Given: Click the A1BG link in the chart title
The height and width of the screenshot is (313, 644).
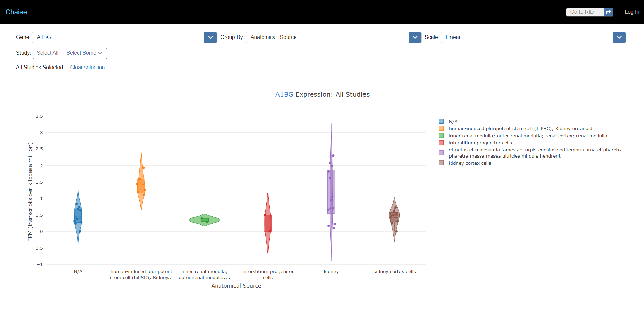Looking at the screenshot, I should 284,94.
